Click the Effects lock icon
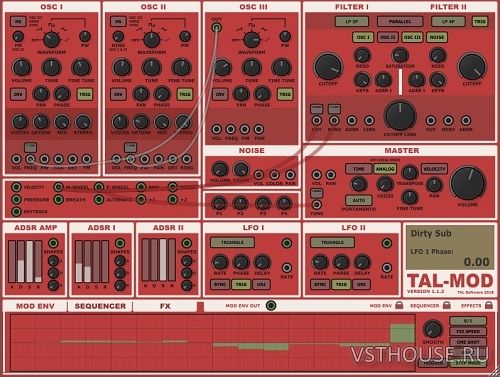This screenshot has width=500, height=377. [489, 305]
